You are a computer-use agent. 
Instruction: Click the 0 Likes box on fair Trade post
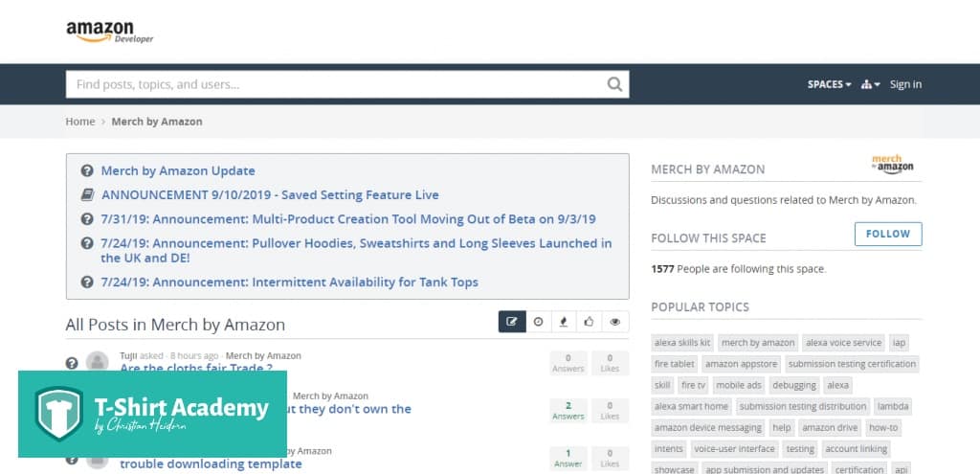click(x=610, y=363)
